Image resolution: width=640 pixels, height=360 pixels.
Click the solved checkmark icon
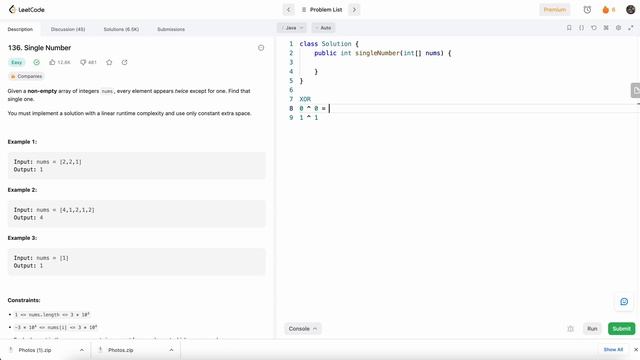[37, 62]
